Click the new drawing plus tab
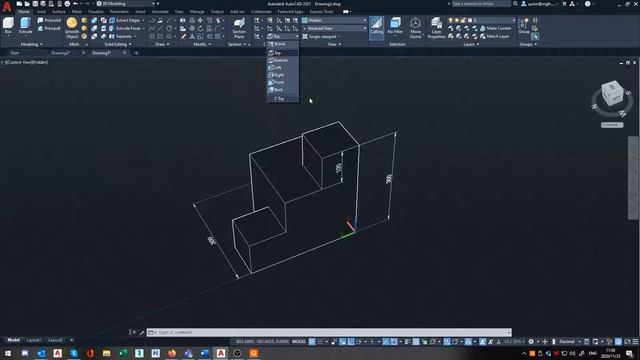The width and height of the screenshot is (640, 360). 136,53
